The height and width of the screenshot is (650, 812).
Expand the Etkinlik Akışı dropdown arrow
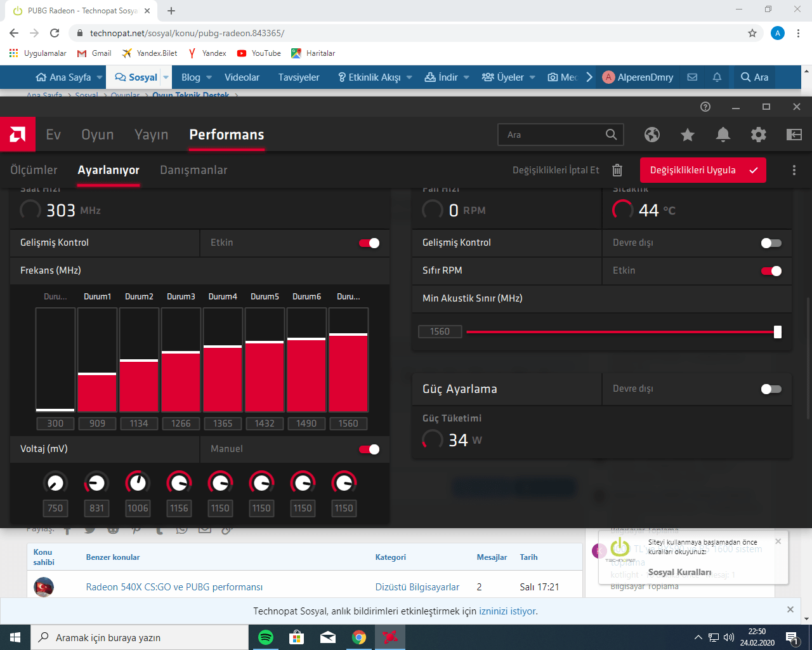coord(409,77)
